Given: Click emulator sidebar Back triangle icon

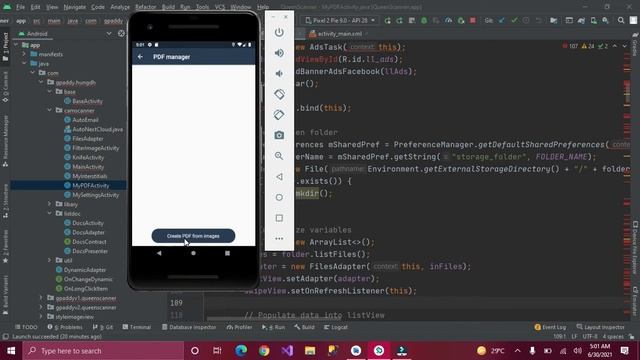Looking at the screenshot, I should pyautogui.click(x=279, y=177).
